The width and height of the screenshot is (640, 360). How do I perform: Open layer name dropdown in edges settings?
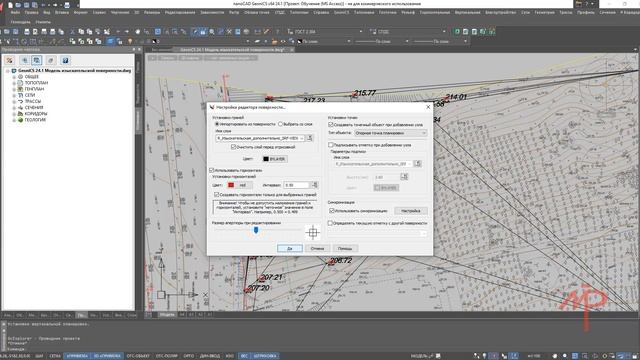(302, 138)
